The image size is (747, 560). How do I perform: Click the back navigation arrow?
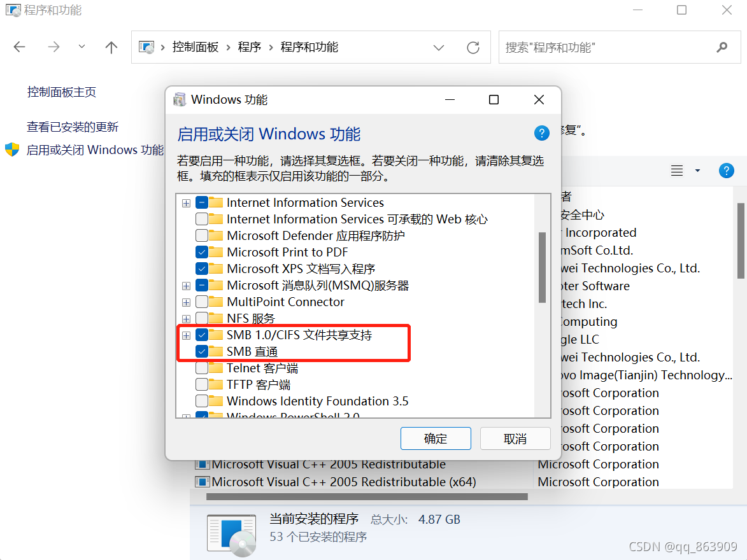[x=20, y=46]
